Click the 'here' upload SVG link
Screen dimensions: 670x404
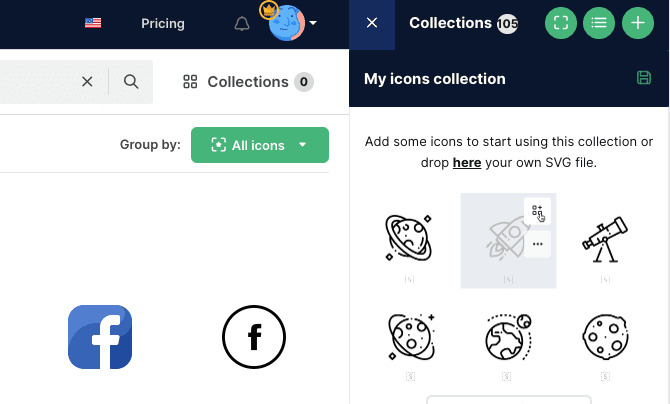click(x=466, y=162)
